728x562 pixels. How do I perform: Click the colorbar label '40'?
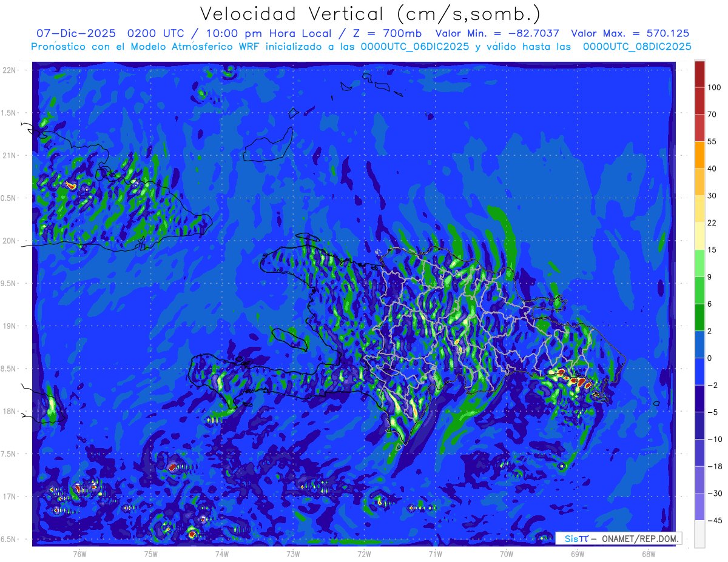tap(713, 168)
